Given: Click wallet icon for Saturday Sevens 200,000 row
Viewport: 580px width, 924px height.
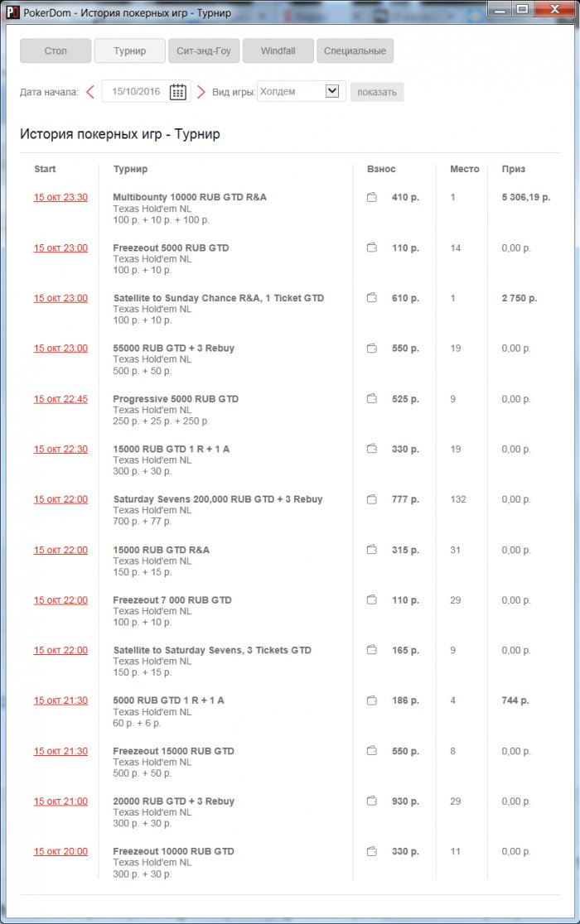Looking at the screenshot, I should pos(372,499).
